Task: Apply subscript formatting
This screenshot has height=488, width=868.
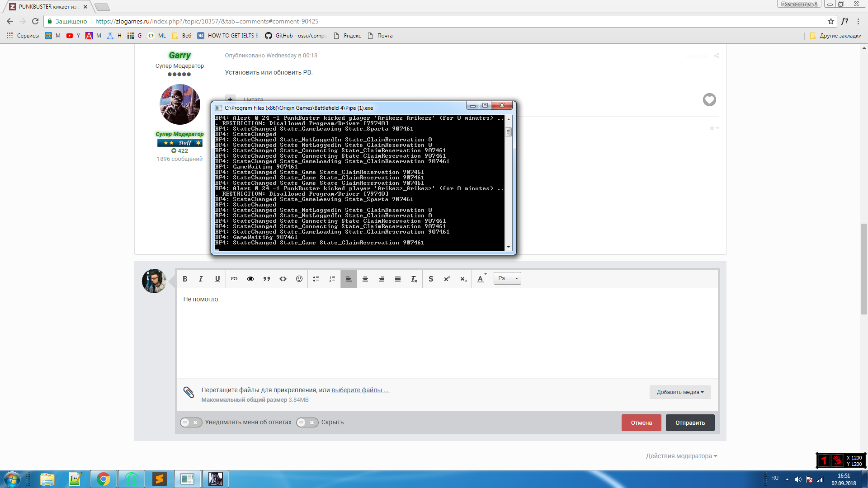Action: pyautogui.click(x=463, y=279)
